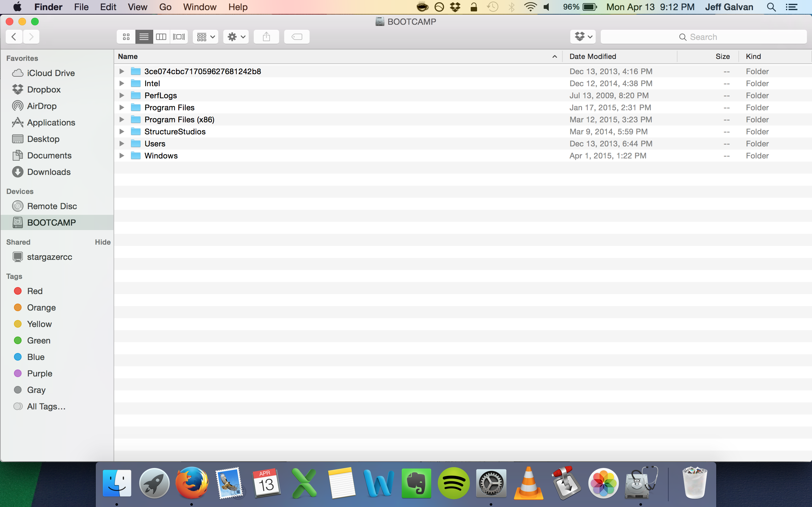Viewport: 812px width, 507px height.
Task: Click the Share toolbar icon
Action: (x=266, y=37)
